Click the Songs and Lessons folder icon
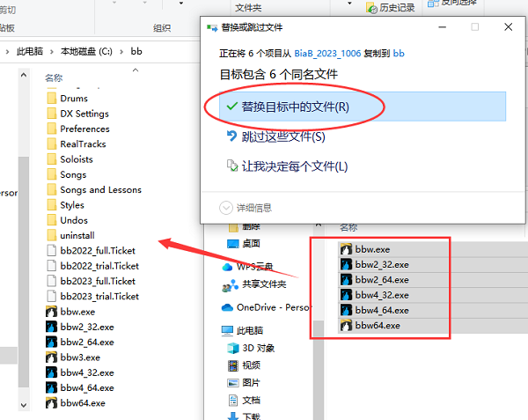Image resolution: width=528 pixels, height=420 pixels. 52,189
